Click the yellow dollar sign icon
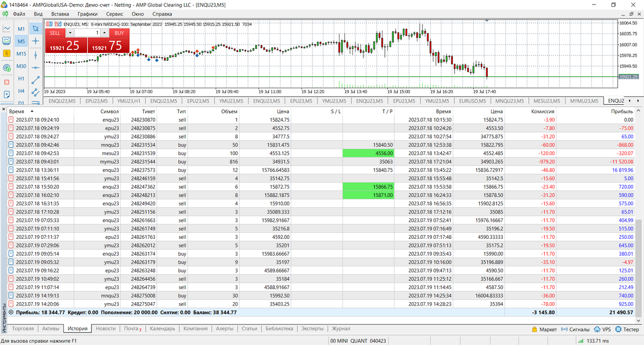This screenshot has height=345, width=644. 7,53
